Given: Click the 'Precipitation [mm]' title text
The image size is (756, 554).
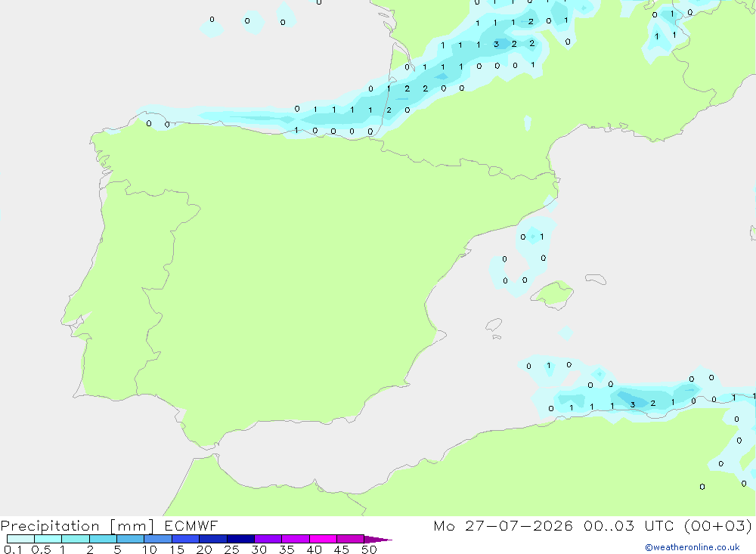Looking at the screenshot, I should click(77, 525).
